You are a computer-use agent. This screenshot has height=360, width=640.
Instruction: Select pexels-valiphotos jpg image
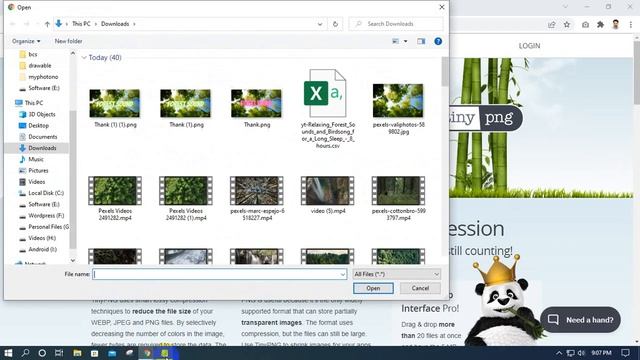pos(398,109)
